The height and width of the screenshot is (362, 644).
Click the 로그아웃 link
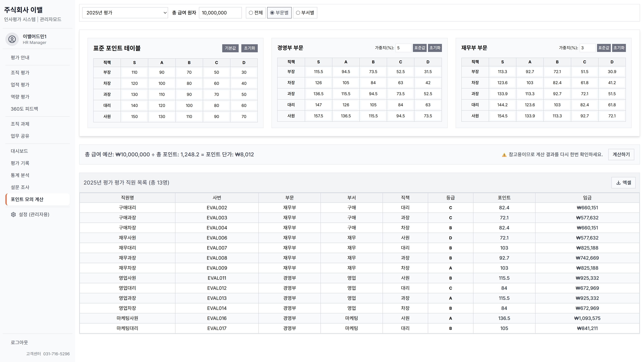tap(19, 342)
